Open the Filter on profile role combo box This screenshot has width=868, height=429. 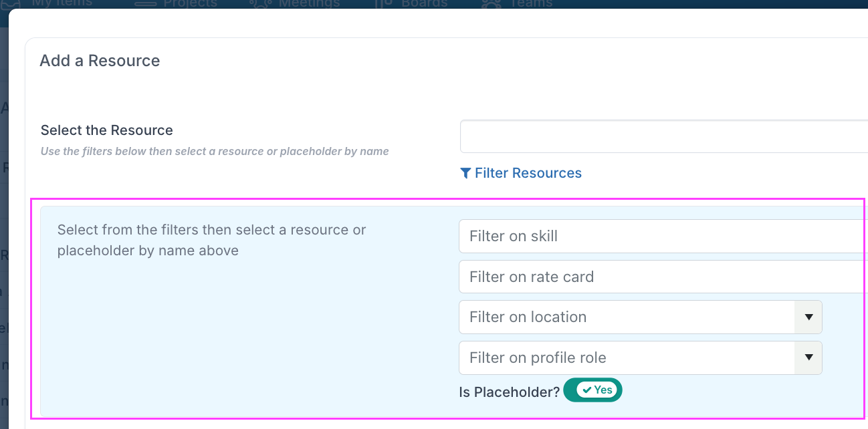640,358
